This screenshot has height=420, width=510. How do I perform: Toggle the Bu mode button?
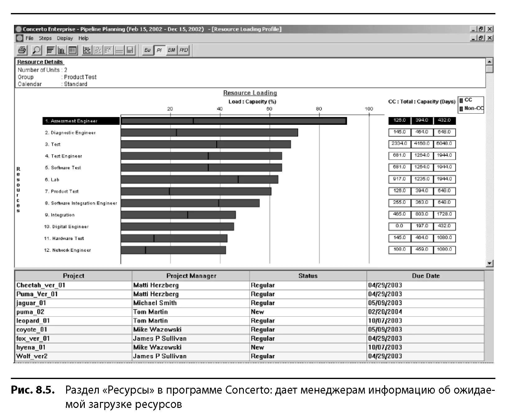pyautogui.click(x=148, y=50)
